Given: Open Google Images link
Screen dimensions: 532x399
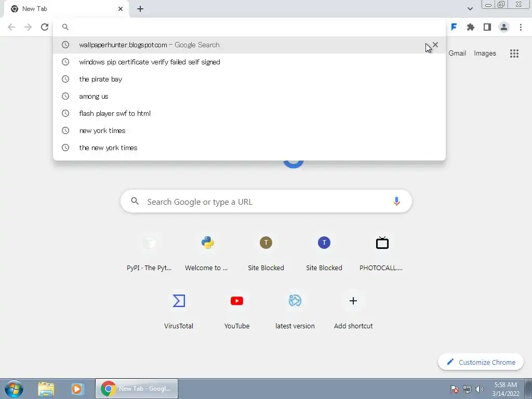Looking at the screenshot, I should point(485,54).
